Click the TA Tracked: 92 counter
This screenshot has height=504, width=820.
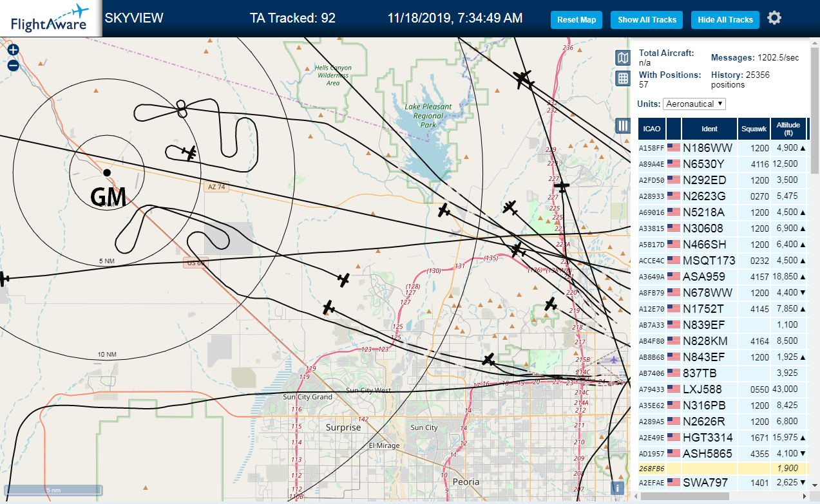coord(292,18)
